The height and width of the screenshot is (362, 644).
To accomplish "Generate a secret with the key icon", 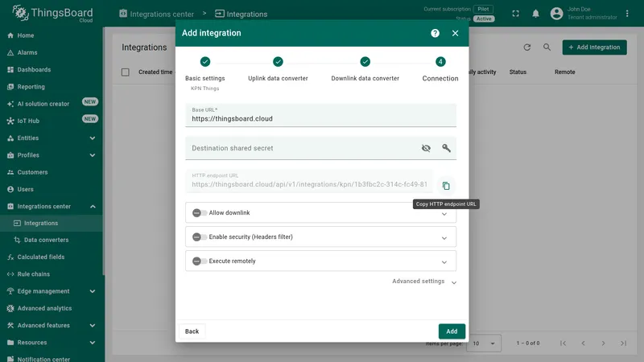I will pyautogui.click(x=446, y=148).
